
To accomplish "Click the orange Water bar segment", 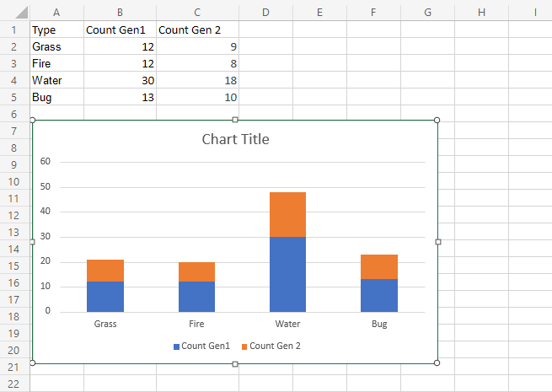I will (x=287, y=214).
